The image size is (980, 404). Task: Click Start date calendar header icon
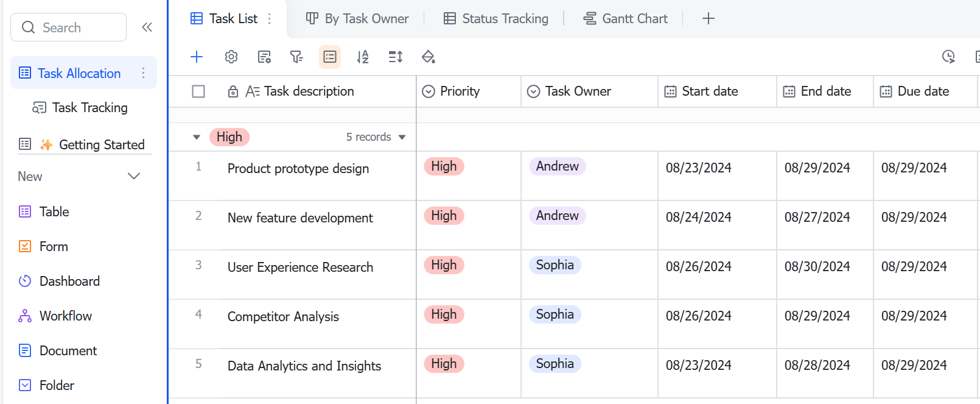click(670, 91)
